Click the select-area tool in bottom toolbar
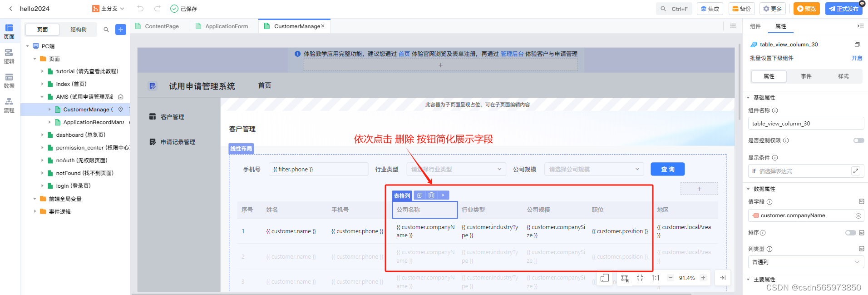The image size is (868, 295). pos(625,278)
